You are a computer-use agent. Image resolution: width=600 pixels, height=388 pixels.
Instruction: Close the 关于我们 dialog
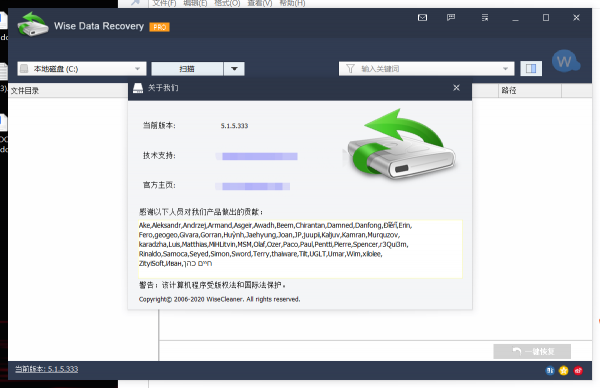(457, 88)
